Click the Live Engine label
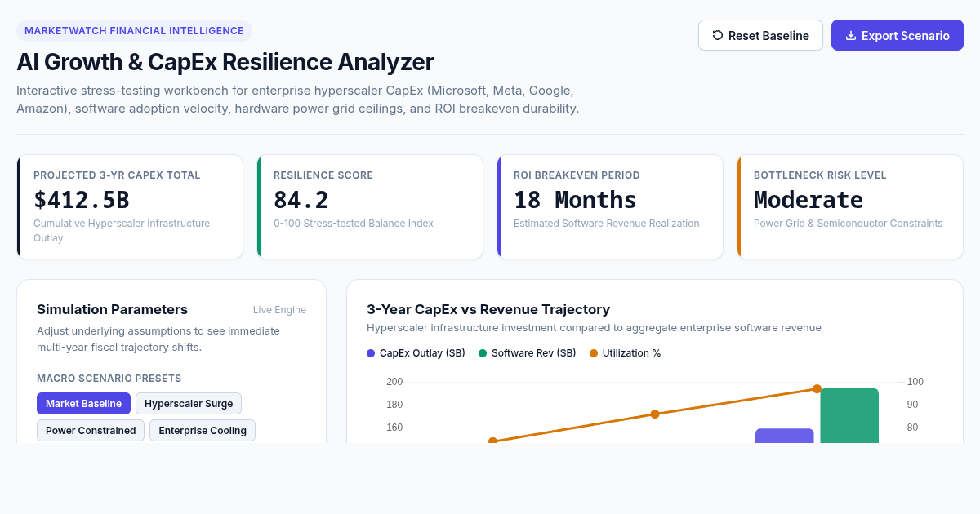Screen dimensions: 980x514 (x=279, y=310)
